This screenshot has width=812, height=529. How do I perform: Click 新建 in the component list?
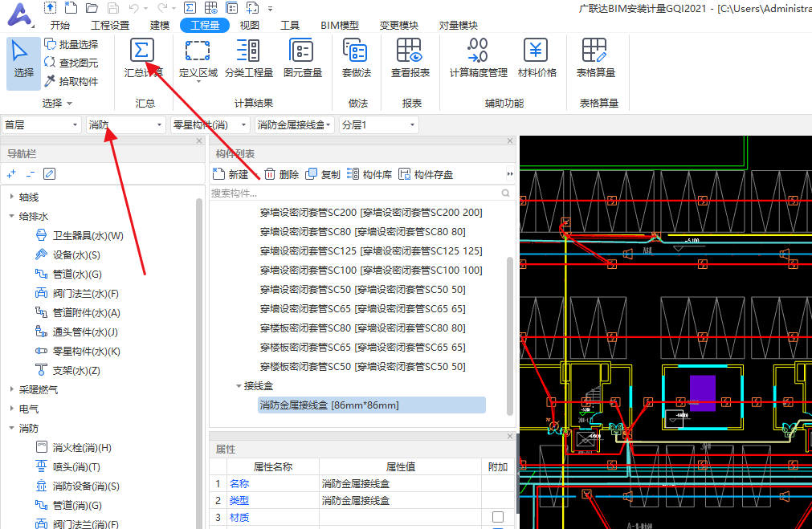(x=231, y=174)
